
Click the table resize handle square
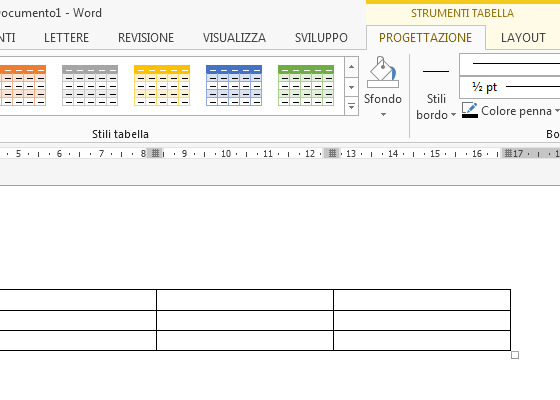click(515, 355)
